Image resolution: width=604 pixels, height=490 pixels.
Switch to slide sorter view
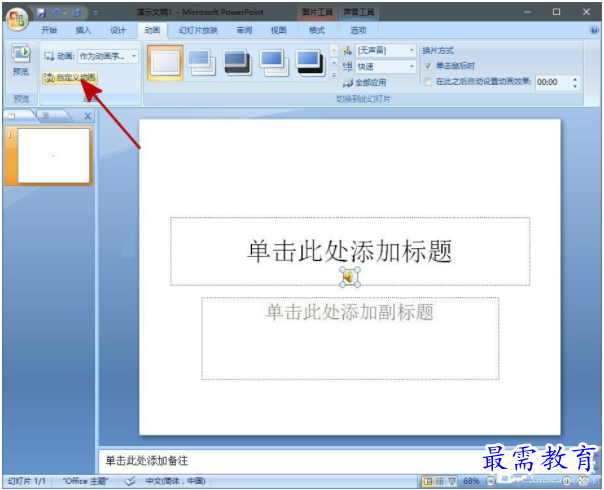click(440, 481)
